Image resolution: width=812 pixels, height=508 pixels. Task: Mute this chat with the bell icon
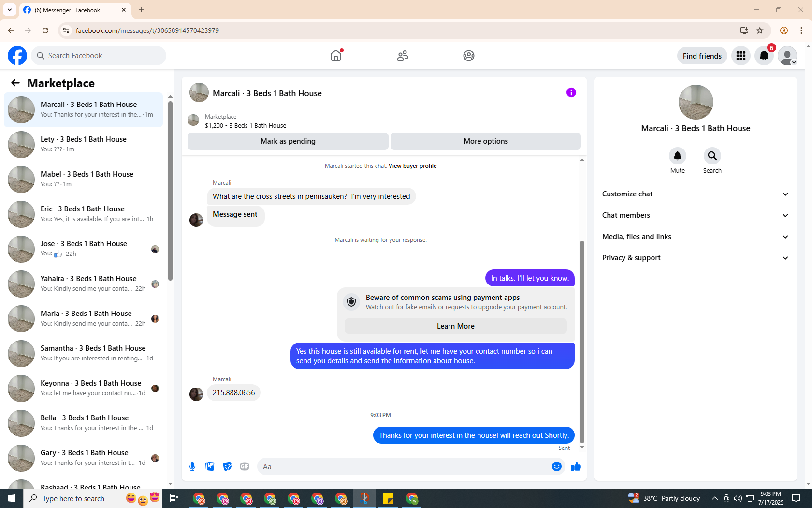coord(678,156)
